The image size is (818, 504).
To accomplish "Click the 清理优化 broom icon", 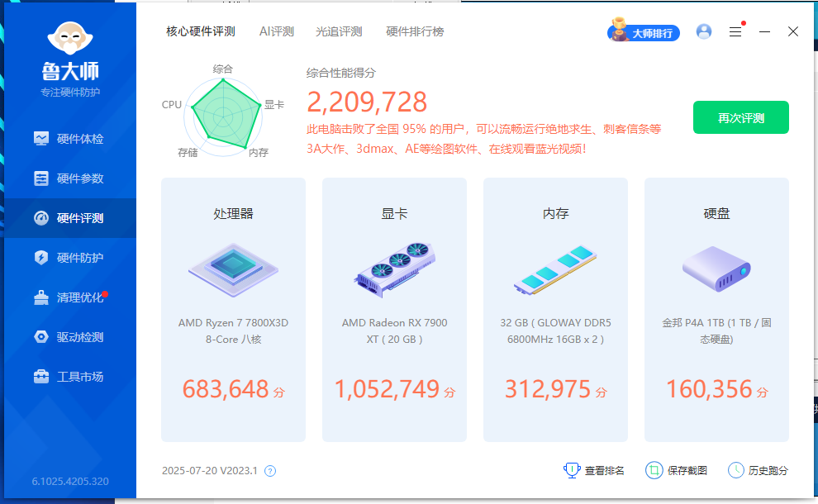I will [41, 297].
